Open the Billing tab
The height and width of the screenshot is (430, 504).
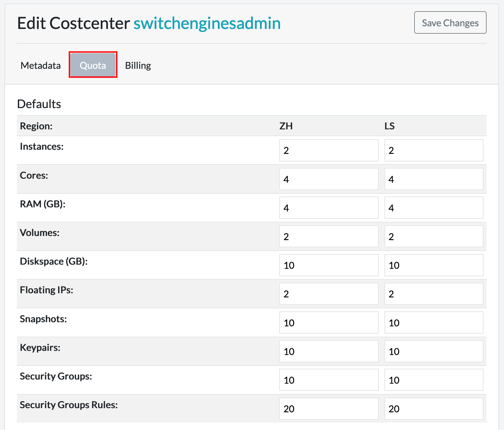click(x=138, y=65)
